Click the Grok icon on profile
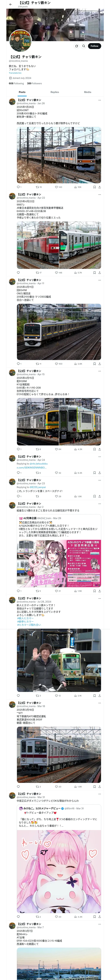Viewport: 110px width, 980px height. click(x=76, y=46)
